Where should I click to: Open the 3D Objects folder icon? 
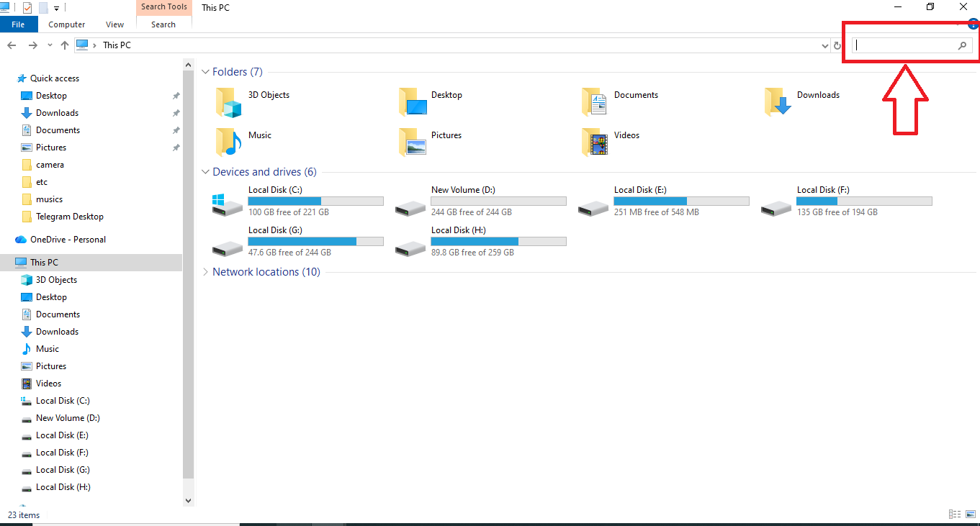[229, 103]
